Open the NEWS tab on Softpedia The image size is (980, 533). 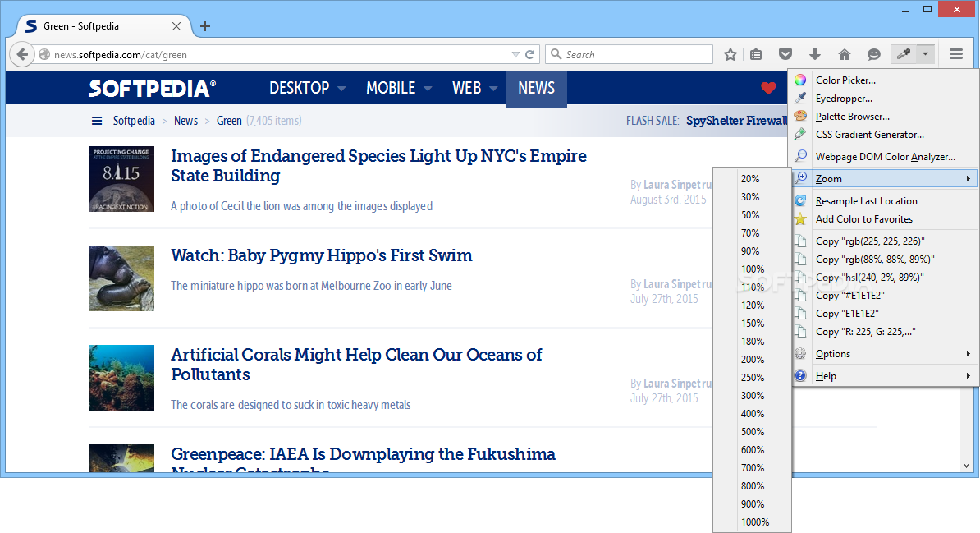tap(536, 89)
